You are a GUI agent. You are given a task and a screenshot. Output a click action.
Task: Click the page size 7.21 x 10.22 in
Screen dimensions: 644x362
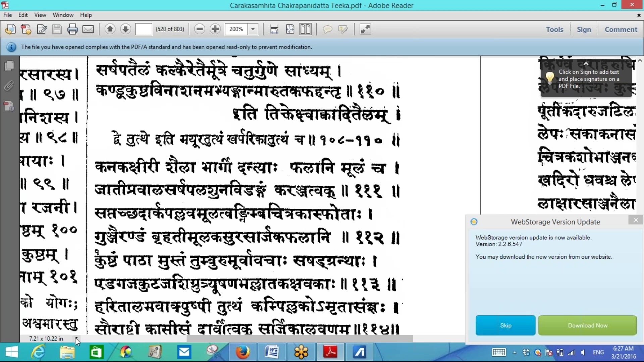tap(46, 339)
